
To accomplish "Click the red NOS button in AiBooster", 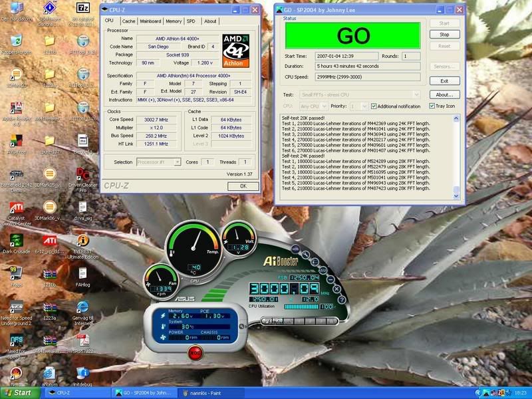I will tap(195, 353).
